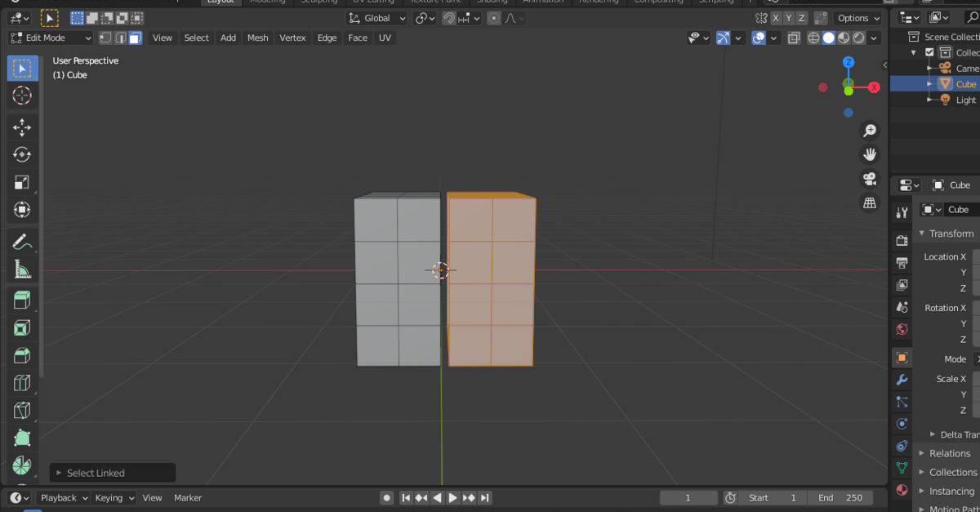Open the Output properties tab
This screenshot has height=512, width=980.
pos(902,263)
